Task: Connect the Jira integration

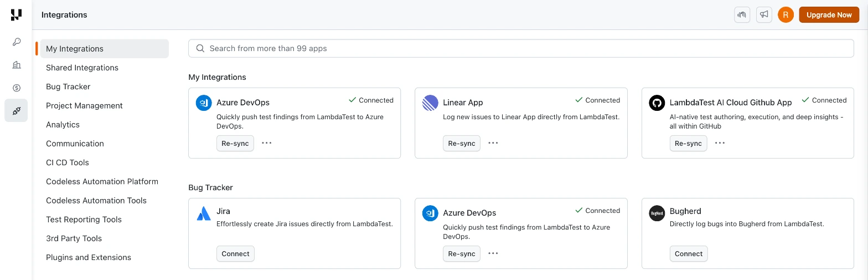Action: click(x=235, y=253)
